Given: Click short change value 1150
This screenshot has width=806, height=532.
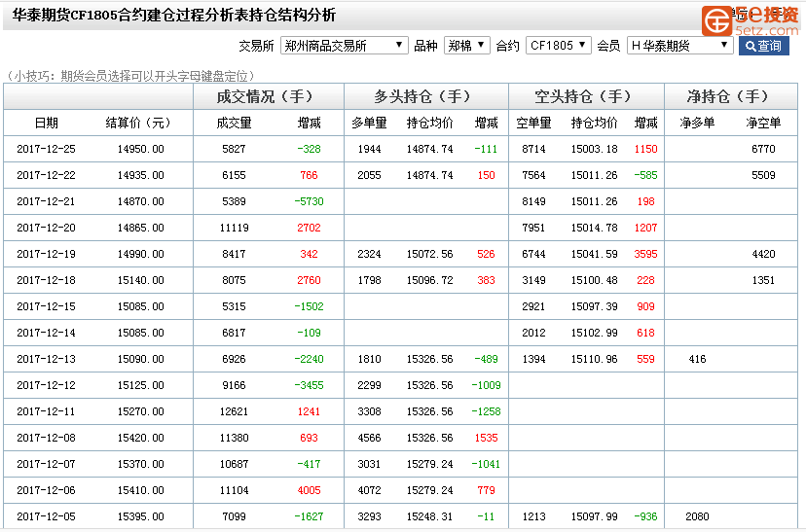Looking at the screenshot, I should point(645,149).
